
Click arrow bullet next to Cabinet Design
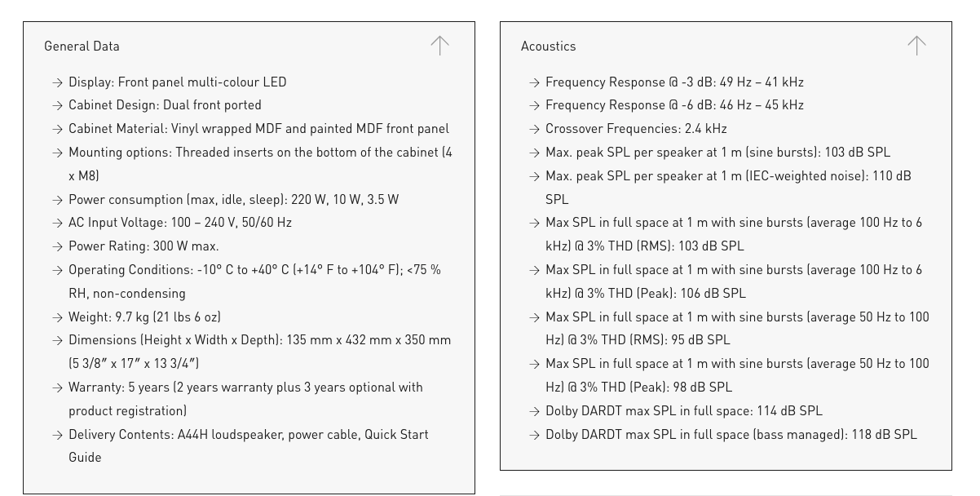click(x=57, y=105)
